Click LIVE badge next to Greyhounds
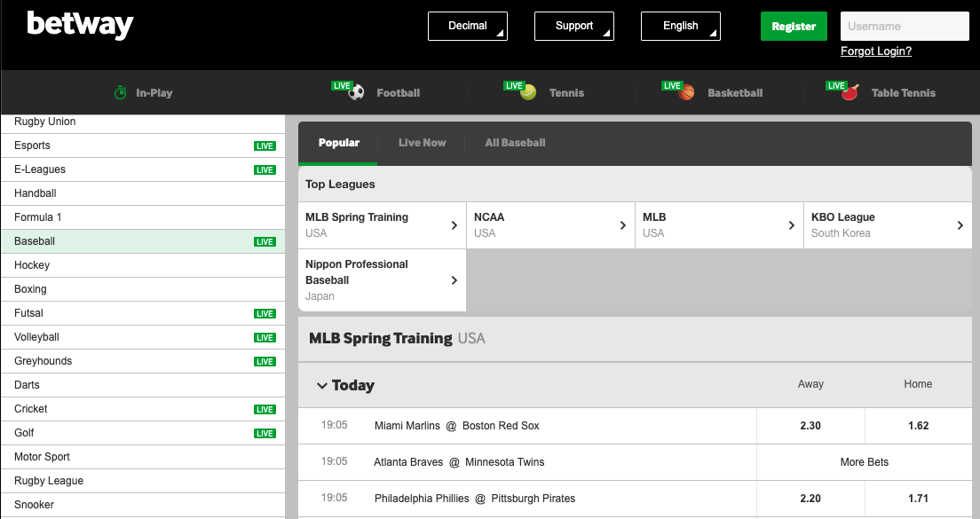The height and width of the screenshot is (519, 980). pyautogui.click(x=265, y=362)
